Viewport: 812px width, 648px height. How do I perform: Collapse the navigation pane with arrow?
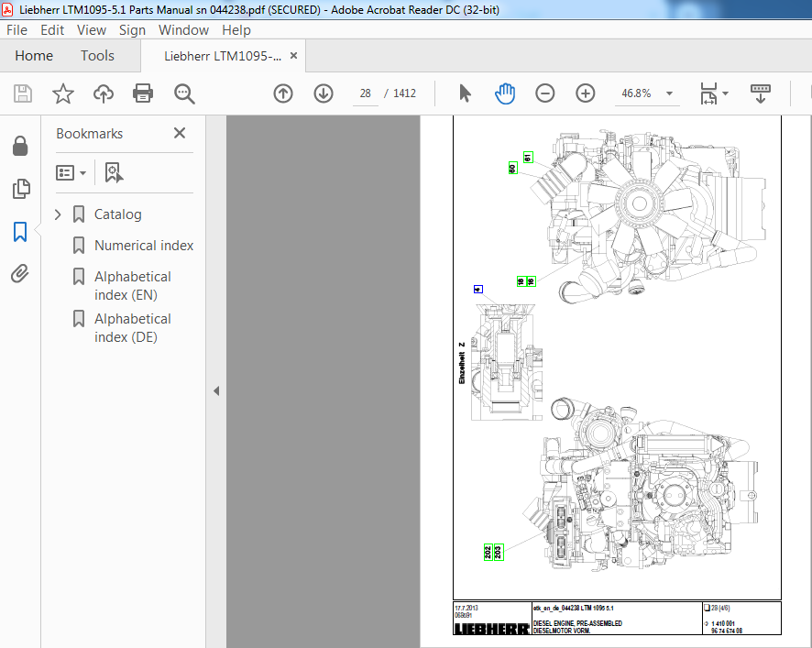tap(216, 391)
